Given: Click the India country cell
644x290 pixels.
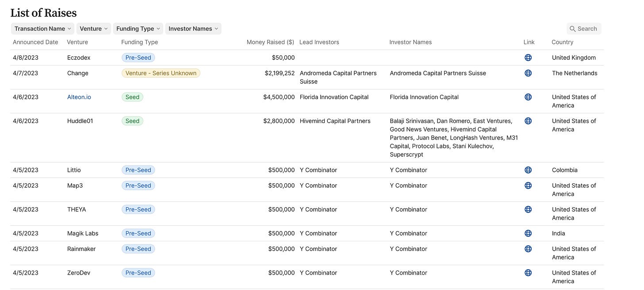Looking at the screenshot, I should point(559,233).
